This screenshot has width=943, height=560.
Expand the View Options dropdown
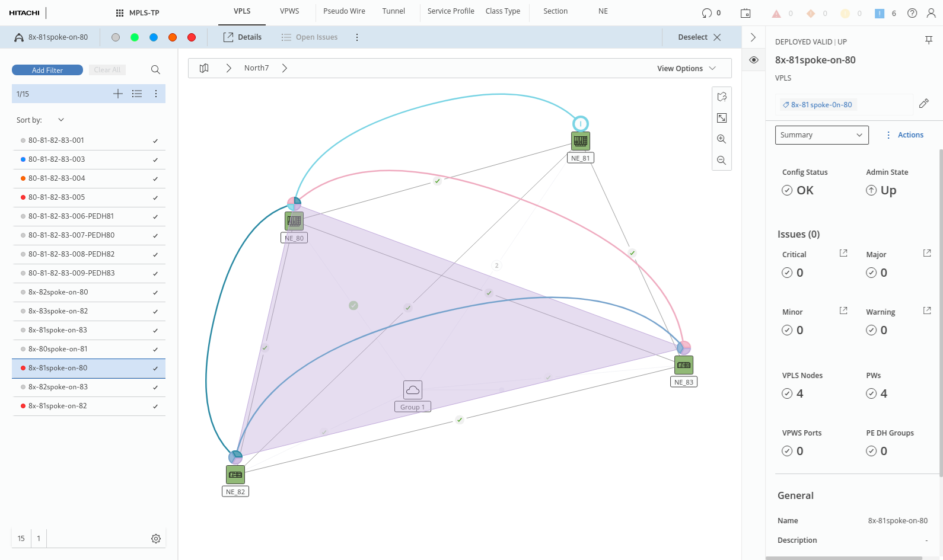[x=686, y=69]
